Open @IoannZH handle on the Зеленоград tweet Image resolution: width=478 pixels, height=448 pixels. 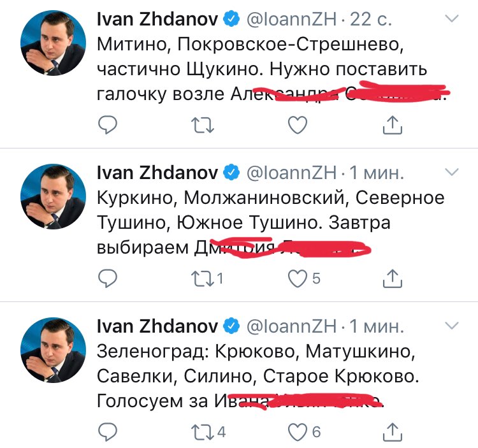click(x=290, y=327)
